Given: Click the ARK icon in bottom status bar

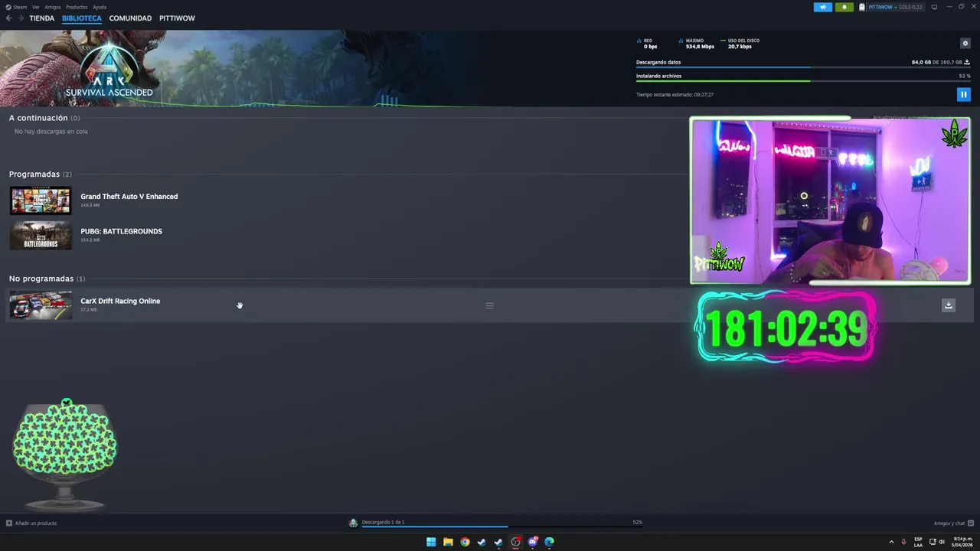Looking at the screenshot, I should click(x=353, y=523).
